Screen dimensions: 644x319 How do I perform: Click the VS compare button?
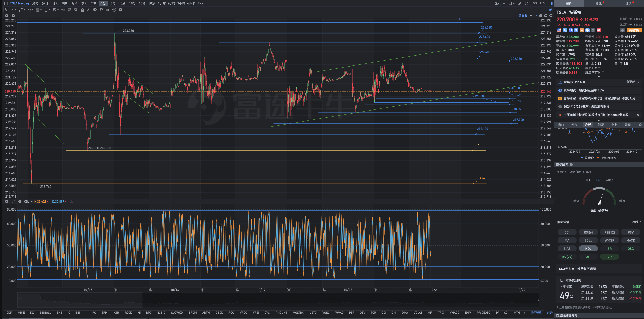(535, 3)
